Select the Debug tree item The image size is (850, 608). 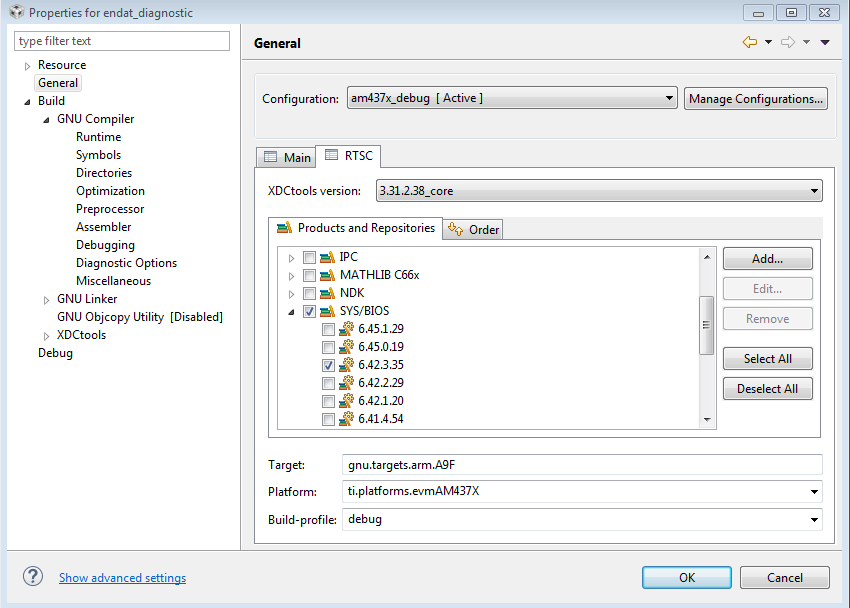coord(55,353)
